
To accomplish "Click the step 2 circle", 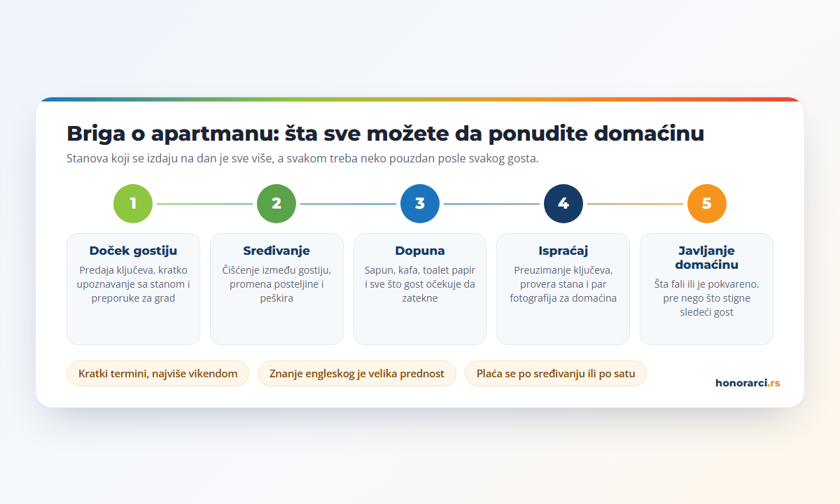I will pyautogui.click(x=276, y=204).
